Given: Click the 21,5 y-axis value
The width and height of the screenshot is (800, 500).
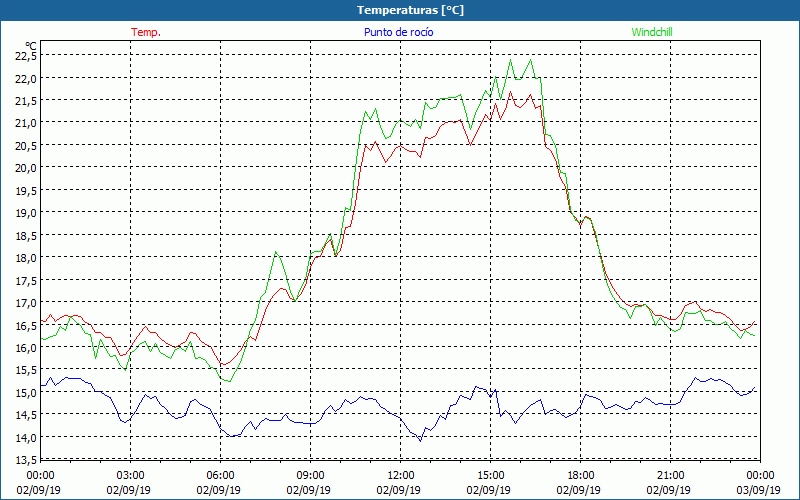Looking at the screenshot, I should (x=27, y=101).
